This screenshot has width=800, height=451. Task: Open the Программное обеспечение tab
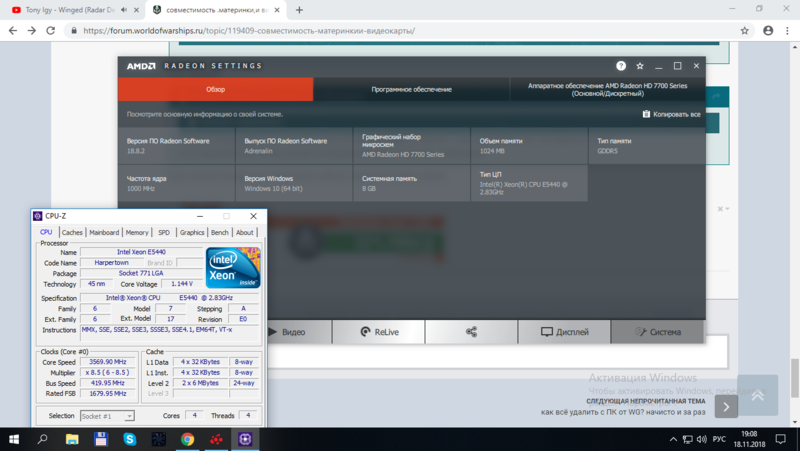point(411,89)
